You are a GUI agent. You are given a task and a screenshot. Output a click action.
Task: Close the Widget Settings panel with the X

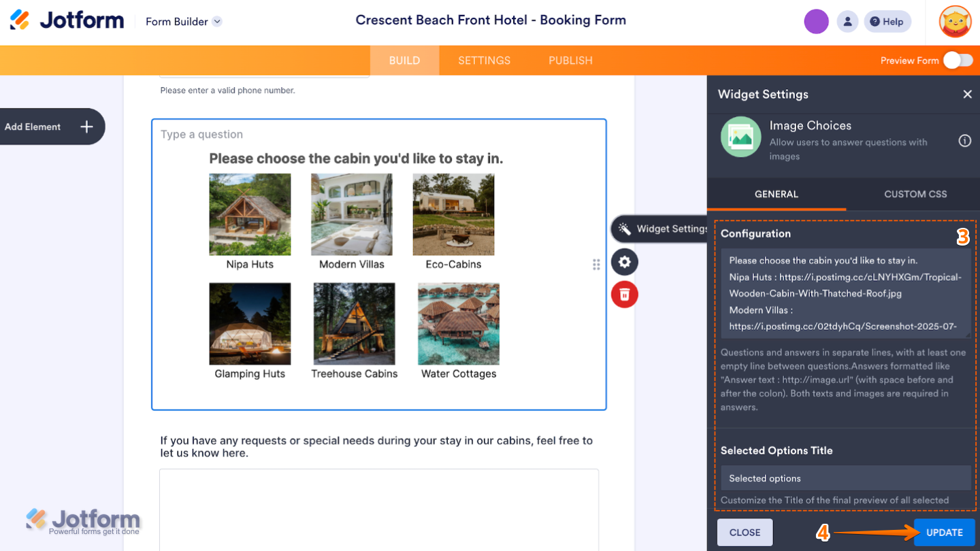click(x=968, y=94)
